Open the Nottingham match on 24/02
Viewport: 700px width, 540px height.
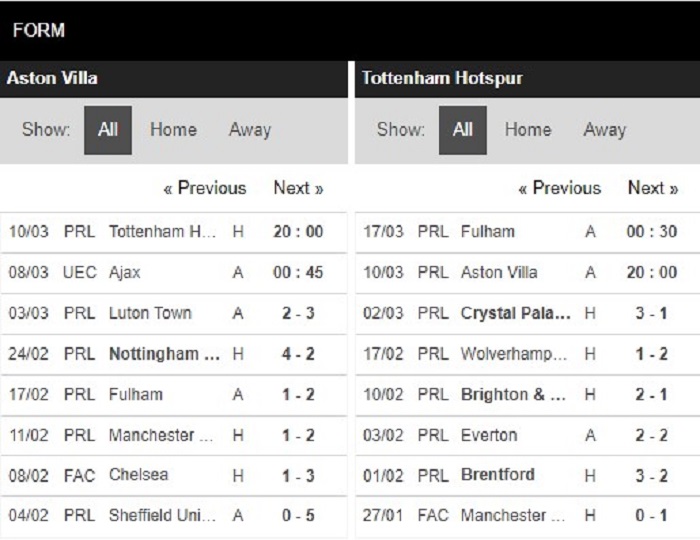pos(174,354)
